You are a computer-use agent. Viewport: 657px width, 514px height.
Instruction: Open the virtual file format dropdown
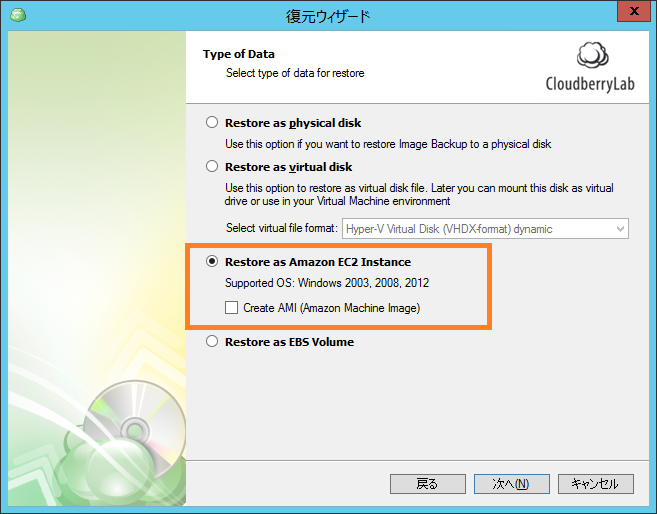(x=485, y=229)
